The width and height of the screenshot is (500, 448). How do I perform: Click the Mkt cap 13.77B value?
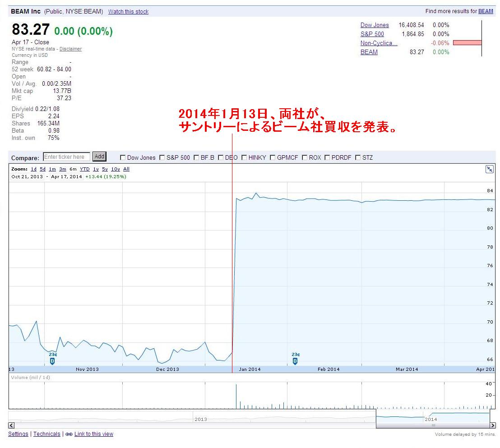[62, 91]
